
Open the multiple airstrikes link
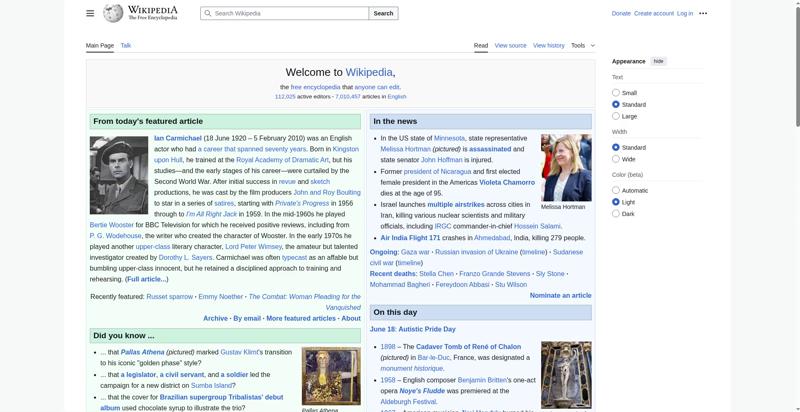tap(456, 204)
